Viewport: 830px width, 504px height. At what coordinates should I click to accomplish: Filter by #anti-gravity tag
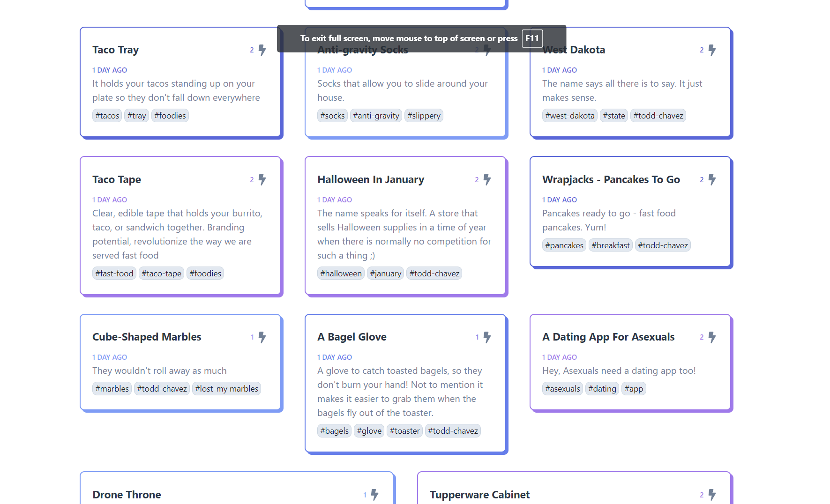376,116
